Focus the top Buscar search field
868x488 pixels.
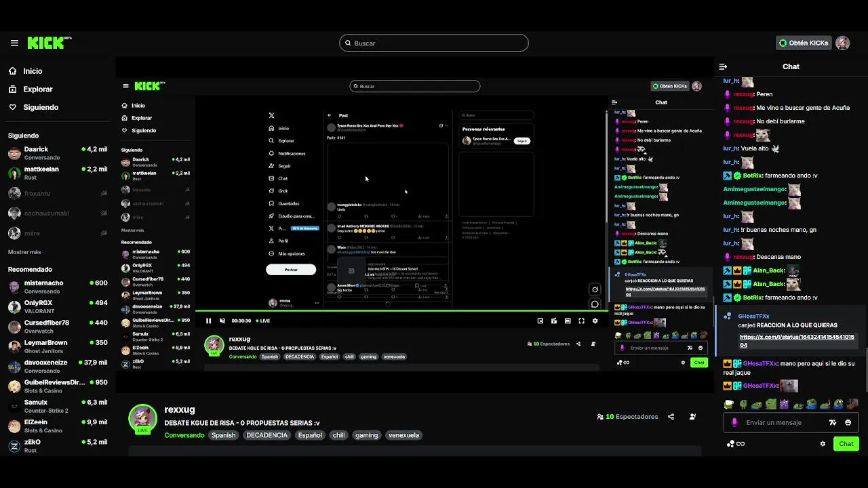coord(434,43)
